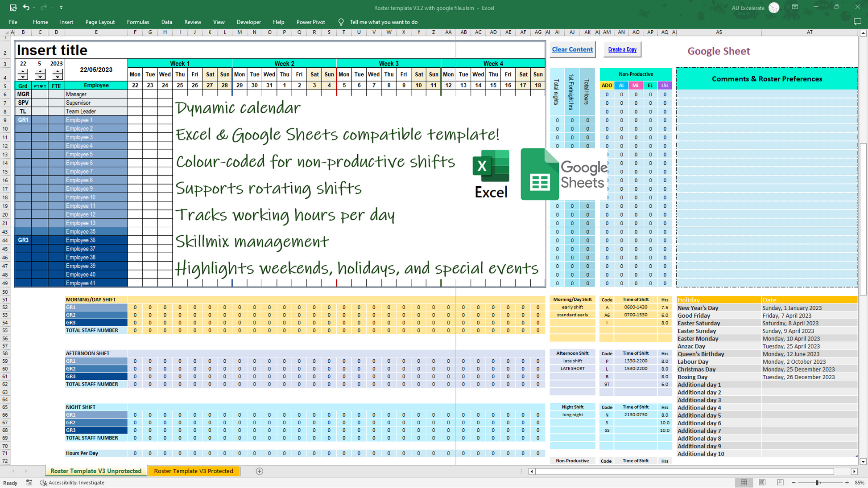Viewport: 868px width, 488px height.
Task: Switch to Page Layout view icon
Action: point(762,483)
